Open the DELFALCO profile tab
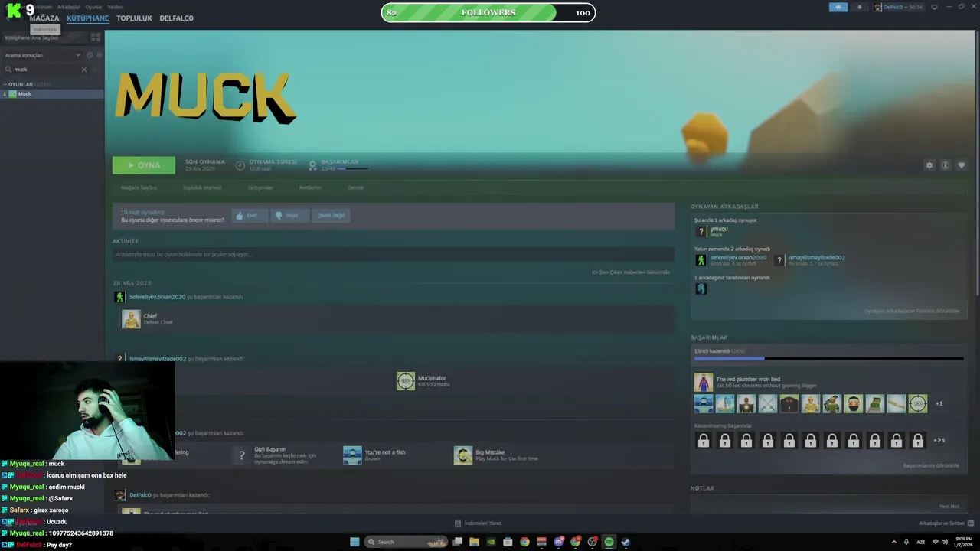 (176, 18)
